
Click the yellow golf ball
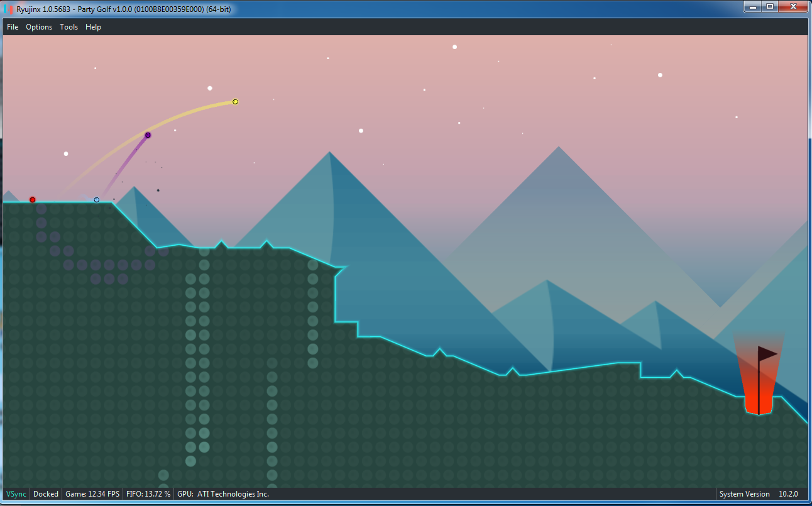pyautogui.click(x=235, y=102)
